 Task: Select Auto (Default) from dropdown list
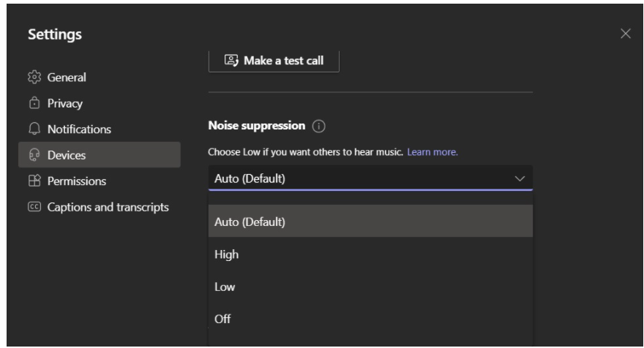(370, 222)
